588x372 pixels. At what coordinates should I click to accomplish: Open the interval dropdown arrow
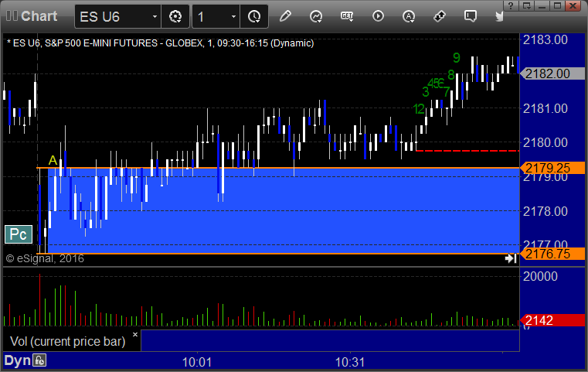click(233, 16)
